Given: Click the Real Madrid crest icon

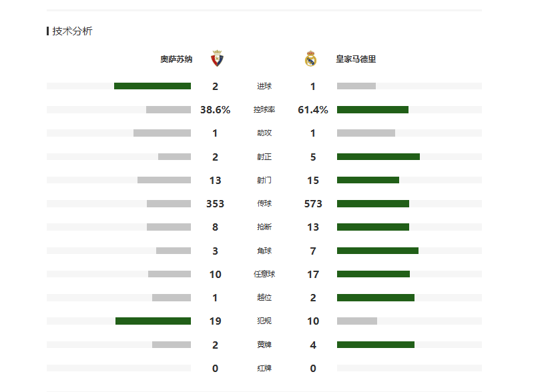Looking at the screenshot, I should [310, 59].
